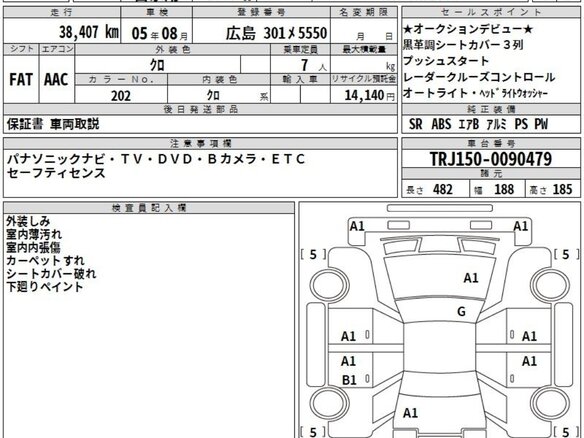Select the 純正装備 header

coord(491,110)
